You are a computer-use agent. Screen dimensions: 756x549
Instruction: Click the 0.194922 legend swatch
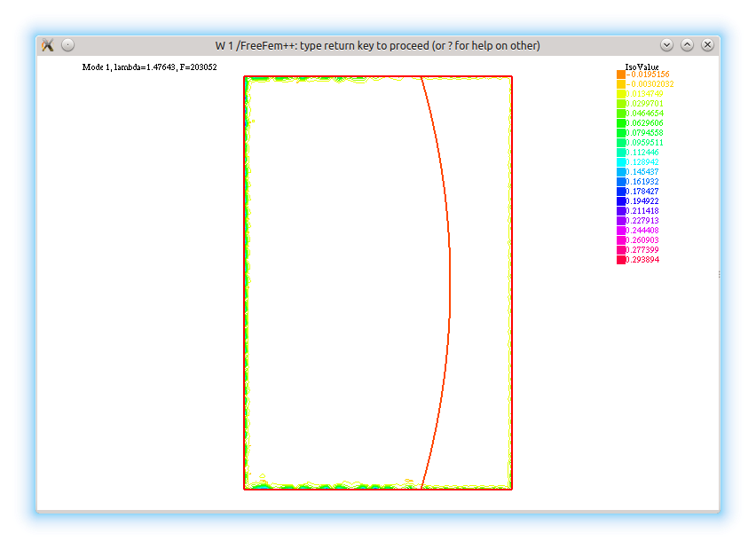[x=621, y=201]
